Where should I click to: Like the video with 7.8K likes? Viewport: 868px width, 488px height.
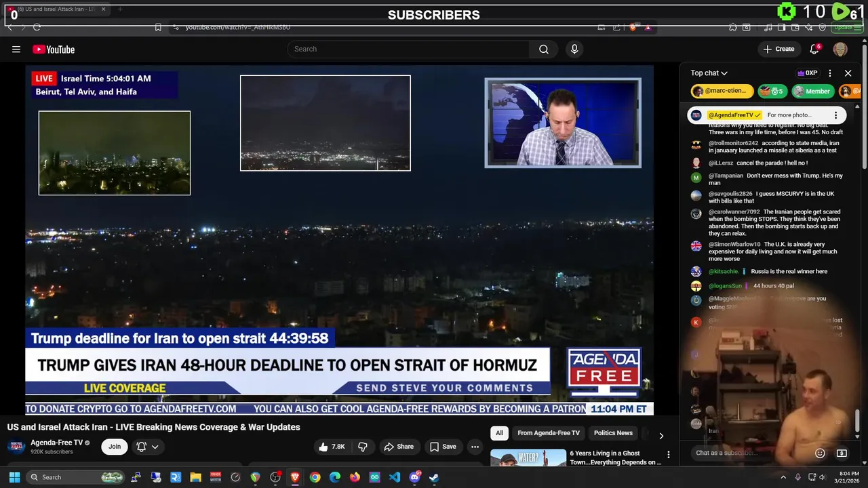[332, 447]
